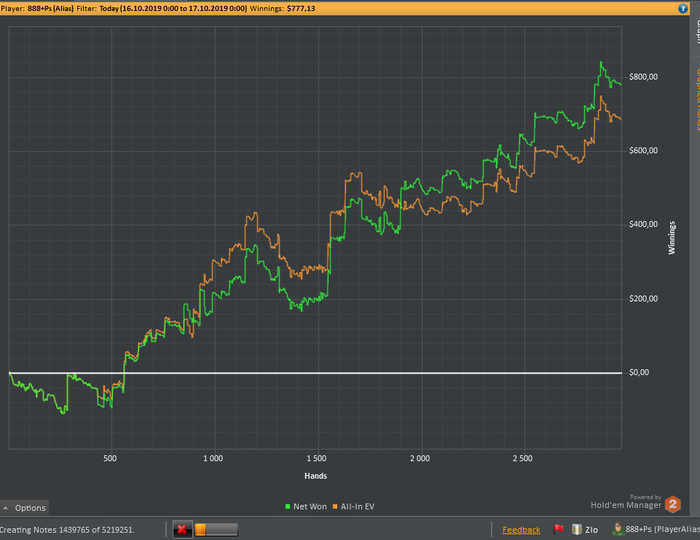Switch to the orange Graphed Hands side tab
The height and width of the screenshot is (540, 700).
pos(696,98)
